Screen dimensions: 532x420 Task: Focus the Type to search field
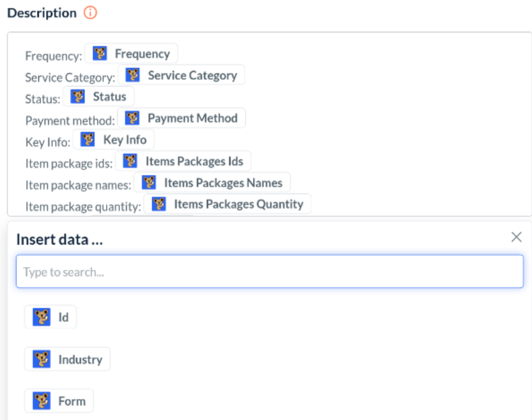(x=270, y=272)
